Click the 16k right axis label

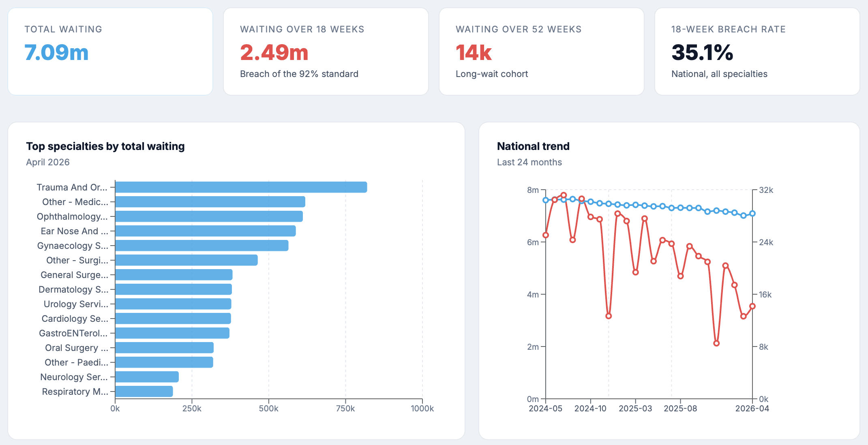pos(765,295)
